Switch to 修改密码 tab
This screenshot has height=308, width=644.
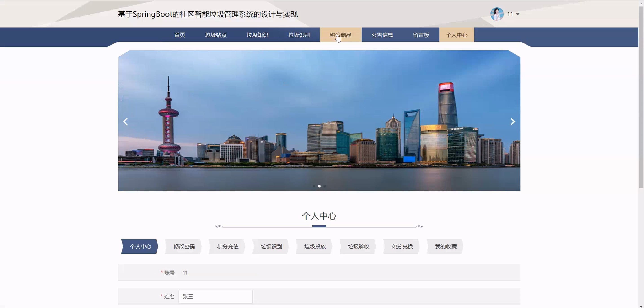(x=184, y=247)
